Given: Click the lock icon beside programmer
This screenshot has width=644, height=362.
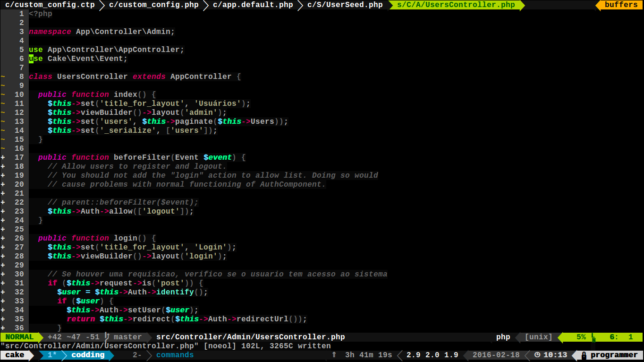Looking at the screenshot, I should [x=584, y=355].
